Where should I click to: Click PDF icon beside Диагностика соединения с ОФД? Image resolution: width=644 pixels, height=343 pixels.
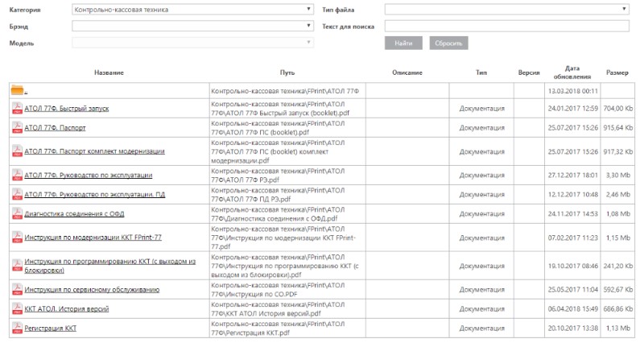[x=16, y=213]
